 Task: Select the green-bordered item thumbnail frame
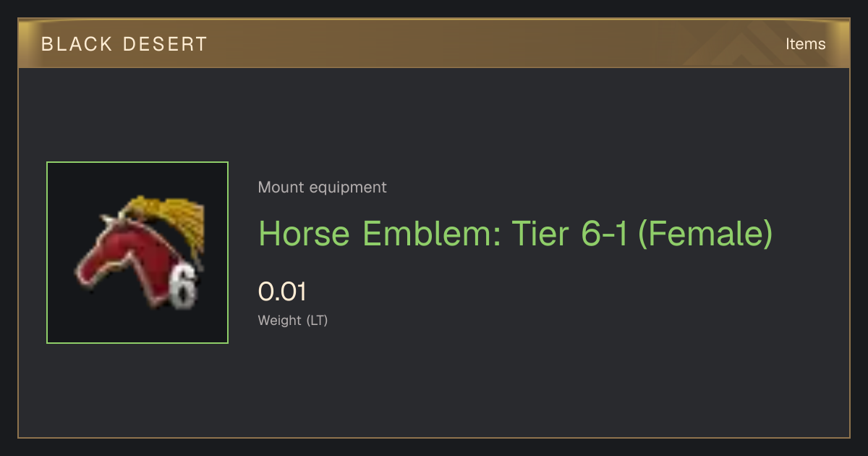(137, 253)
